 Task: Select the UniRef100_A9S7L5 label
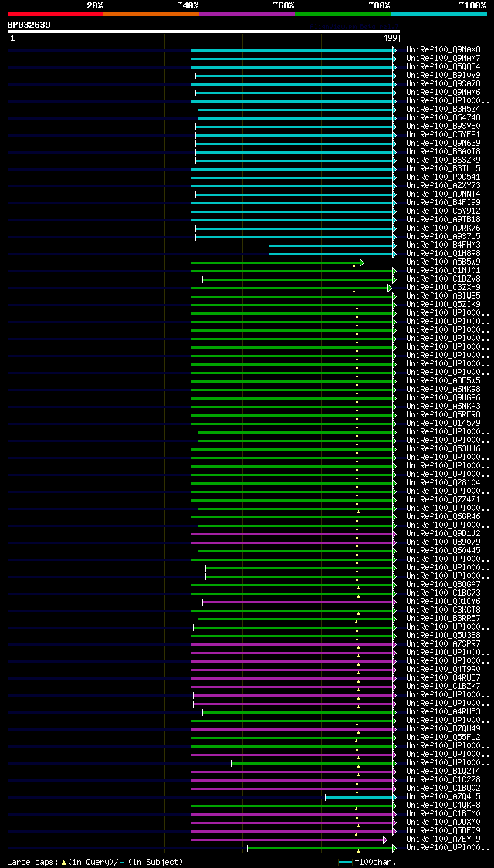(443, 236)
